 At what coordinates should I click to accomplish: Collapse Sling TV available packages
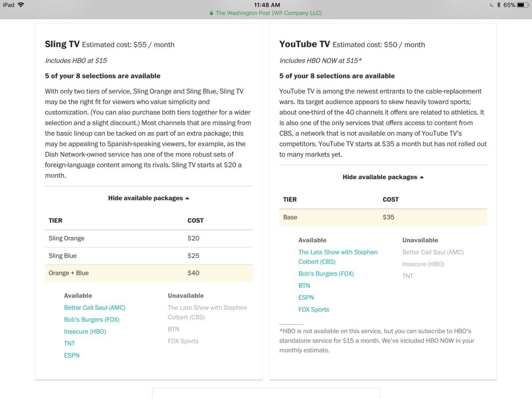pyautogui.click(x=149, y=198)
